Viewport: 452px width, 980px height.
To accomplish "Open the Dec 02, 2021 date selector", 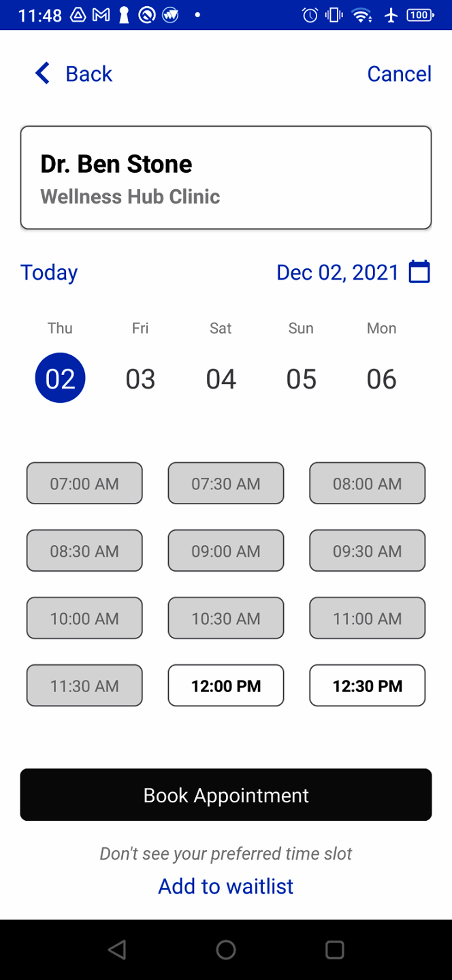I will 338,272.
